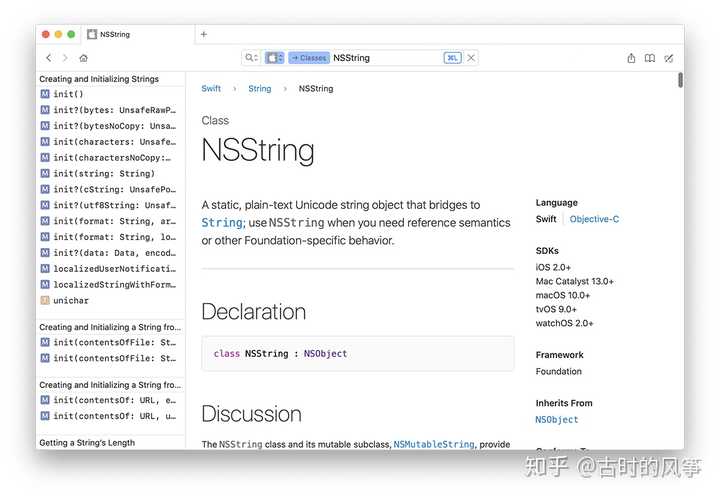Click the M icon beside init?(data: Data, encod…
The height and width of the screenshot is (497, 720).
45,253
